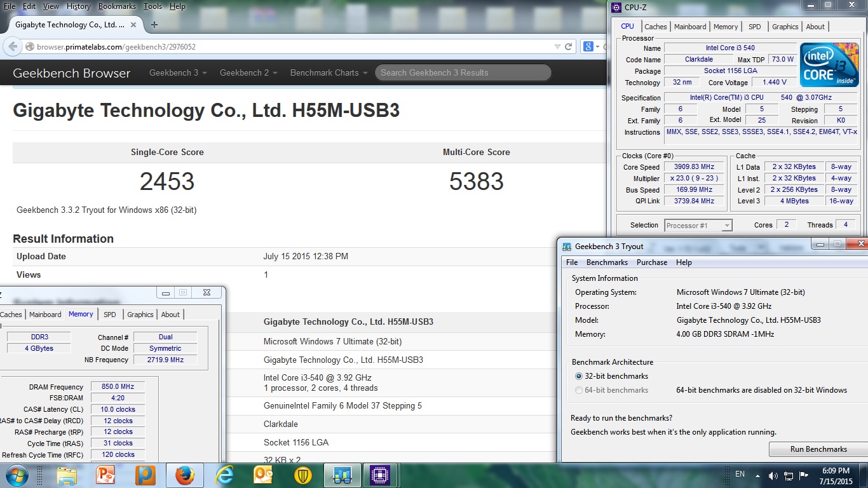Launch PowerPoint from the taskbar
The image size is (868, 488).
pos(105,475)
